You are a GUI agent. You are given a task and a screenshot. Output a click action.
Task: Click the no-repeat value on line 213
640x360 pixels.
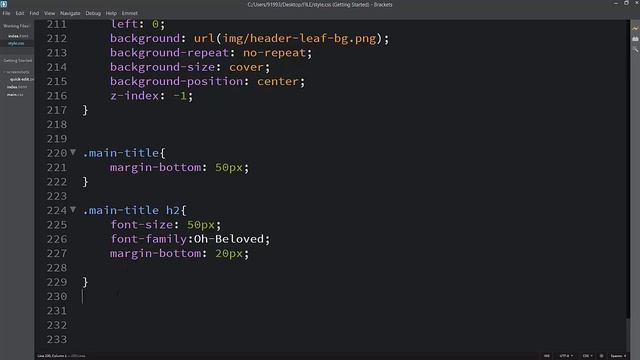tap(274, 53)
